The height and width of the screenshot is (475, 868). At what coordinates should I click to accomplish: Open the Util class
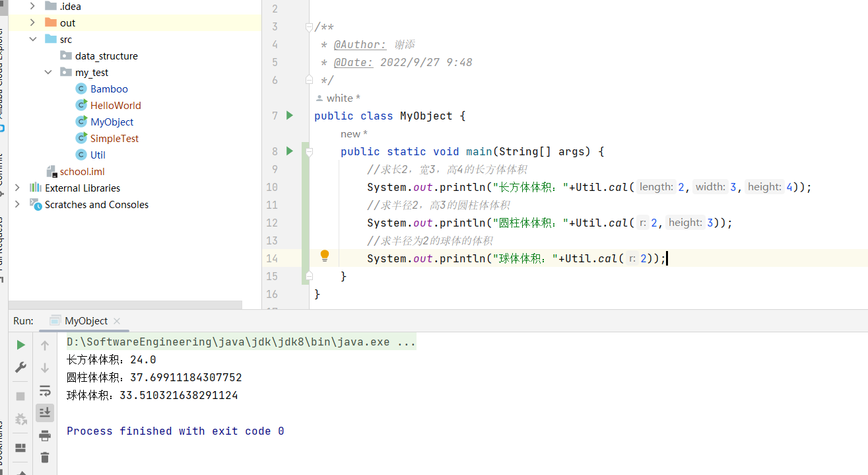[x=98, y=155]
